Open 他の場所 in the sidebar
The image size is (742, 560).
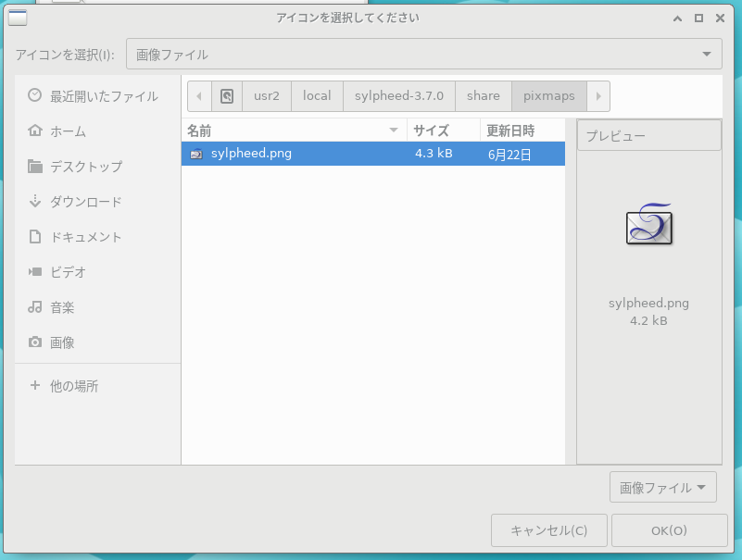98,386
